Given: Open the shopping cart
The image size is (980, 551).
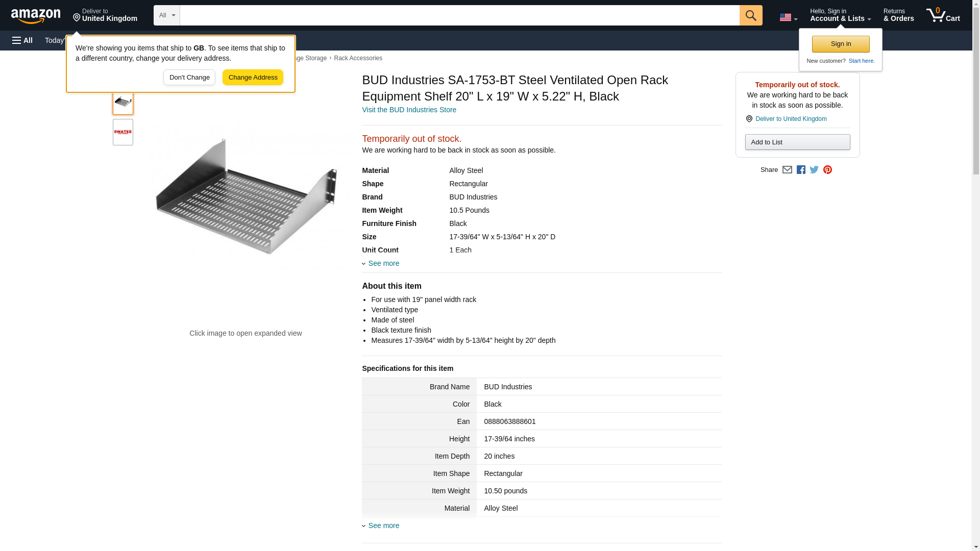Looking at the screenshot, I should (x=943, y=15).
